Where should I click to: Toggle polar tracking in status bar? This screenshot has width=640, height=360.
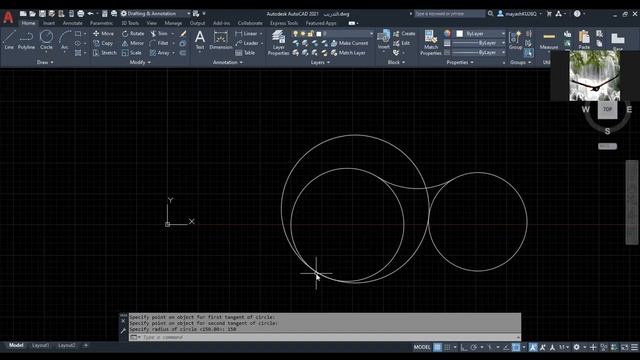click(473, 347)
